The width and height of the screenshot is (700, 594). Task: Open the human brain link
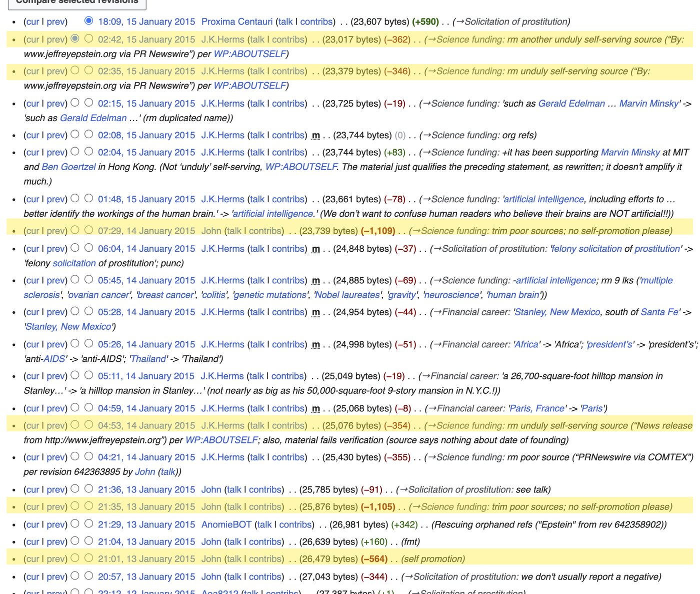[513, 295]
